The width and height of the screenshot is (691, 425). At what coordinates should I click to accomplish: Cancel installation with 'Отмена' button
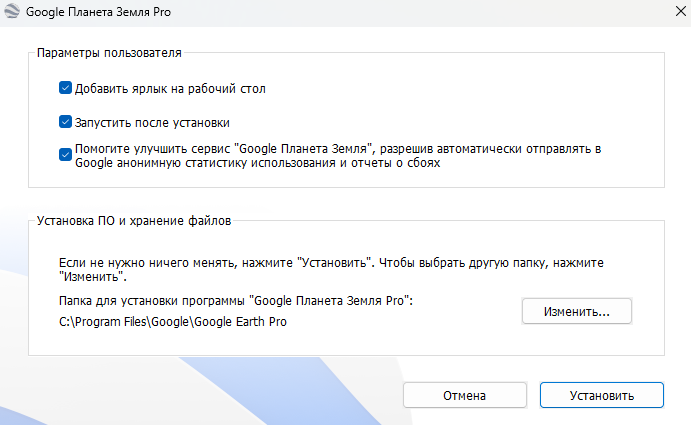tap(464, 395)
